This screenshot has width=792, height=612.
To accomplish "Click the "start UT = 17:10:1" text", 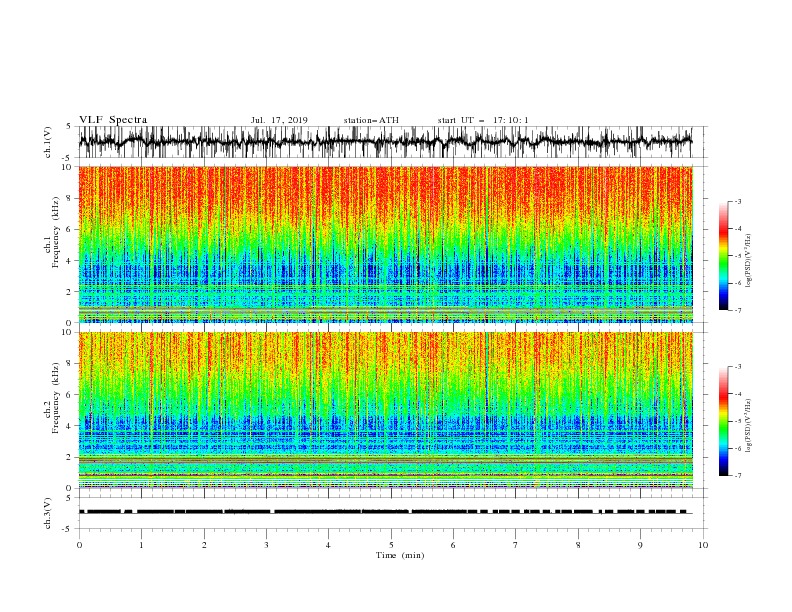I will pyautogui.click(x=483, y=120).
